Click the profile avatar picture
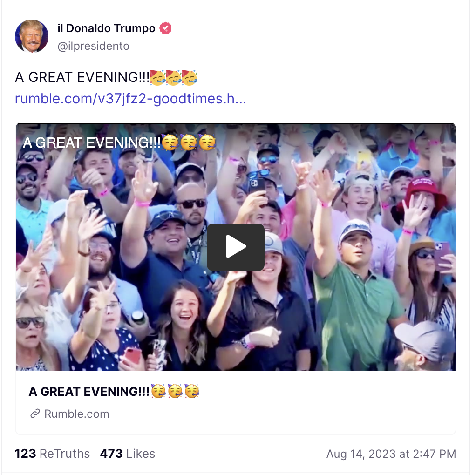This screenshot has width=476, height=475. click(32, 36)
